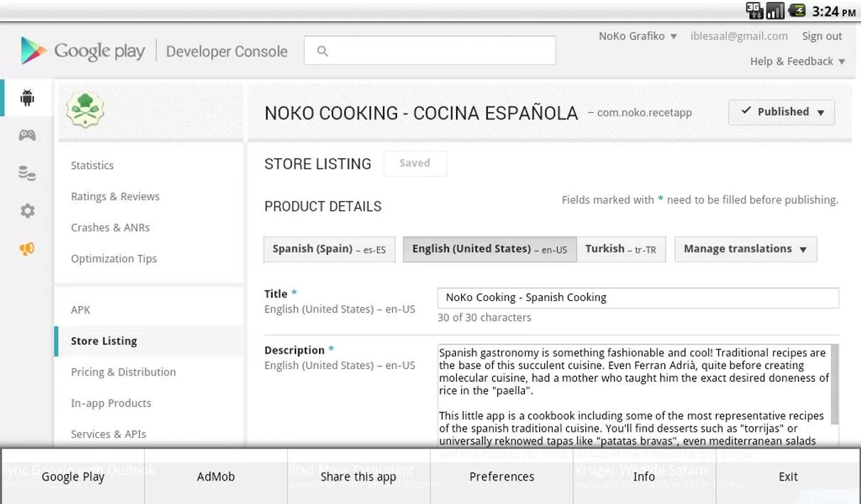Open the Manage translations dropdown
The height and width of the screenshot is (504, 861).
pyautogui.click(x=745, y=249)
